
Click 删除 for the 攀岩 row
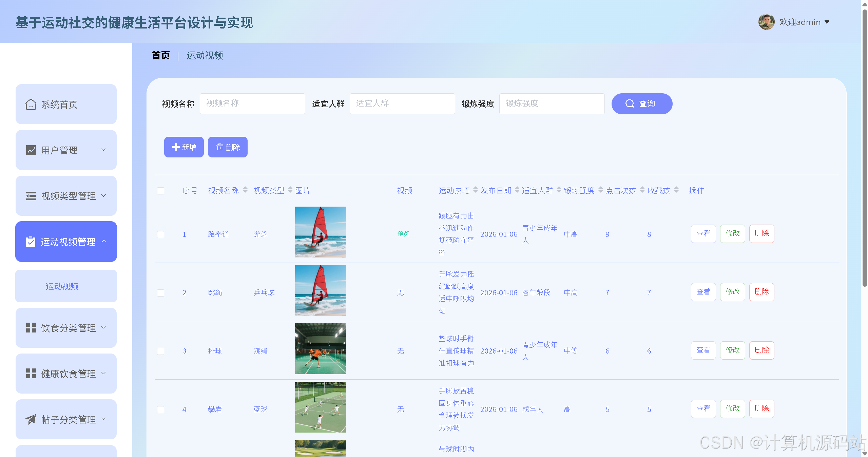click(761, 408)
